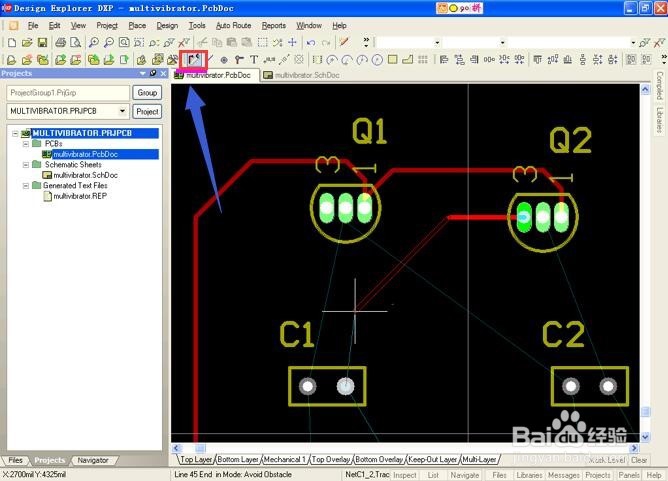This screenshot has height=481, width=668.
Task: Collapse the Generated Text Files folder node
Action: coord(26,186)
